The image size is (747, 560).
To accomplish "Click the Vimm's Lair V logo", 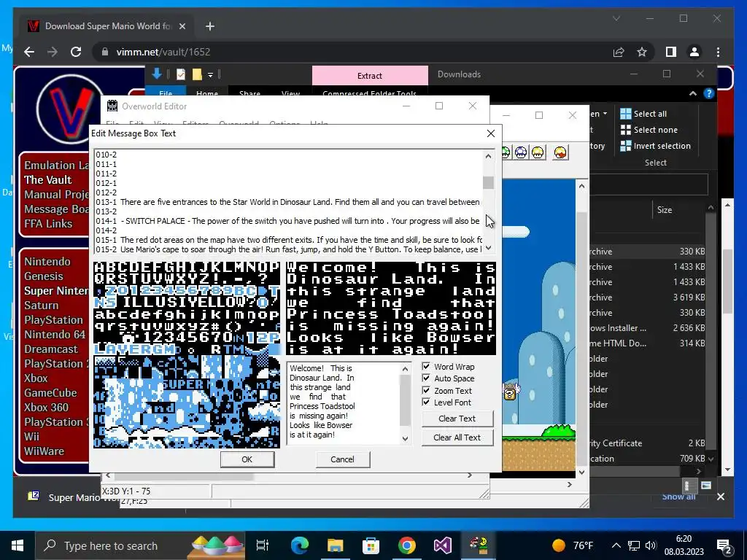I will [71, 109].
